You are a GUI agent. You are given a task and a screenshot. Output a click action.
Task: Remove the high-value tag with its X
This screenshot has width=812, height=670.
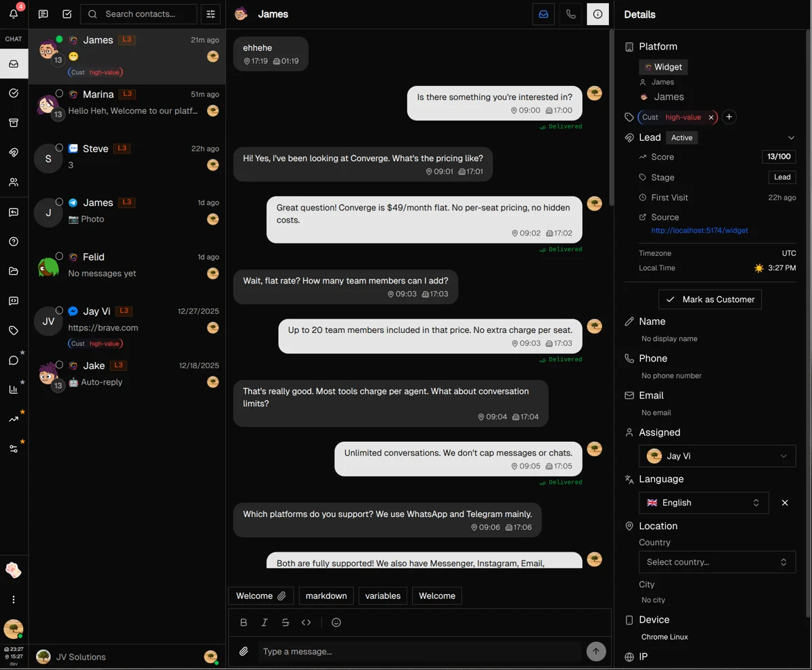[x=711, y=117]
